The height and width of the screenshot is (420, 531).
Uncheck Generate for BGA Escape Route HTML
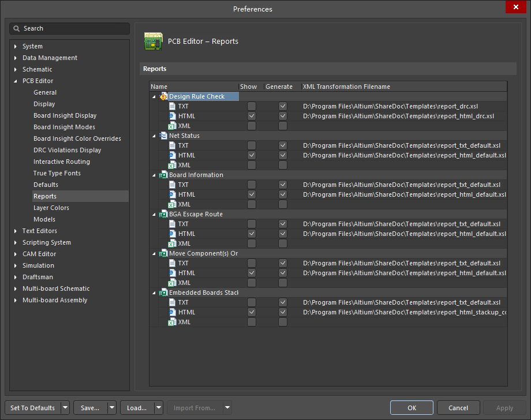coord(283,234)
